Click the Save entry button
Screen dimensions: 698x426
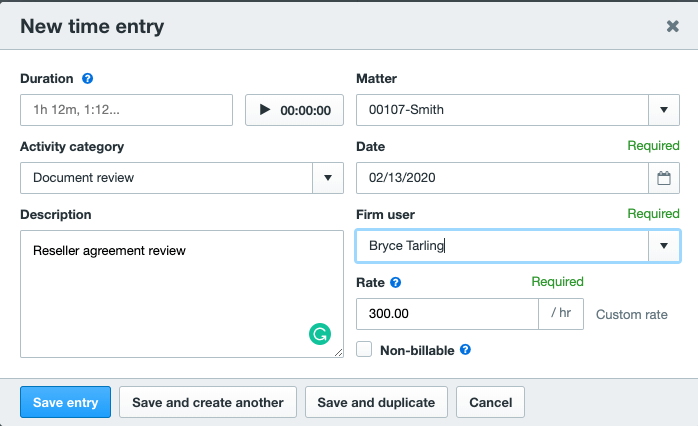pos(65,402)
